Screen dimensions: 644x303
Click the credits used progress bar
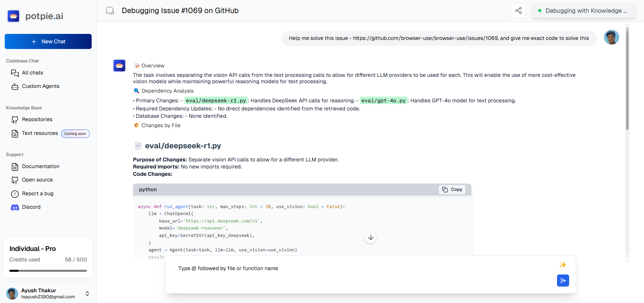(x=48, y=270)
